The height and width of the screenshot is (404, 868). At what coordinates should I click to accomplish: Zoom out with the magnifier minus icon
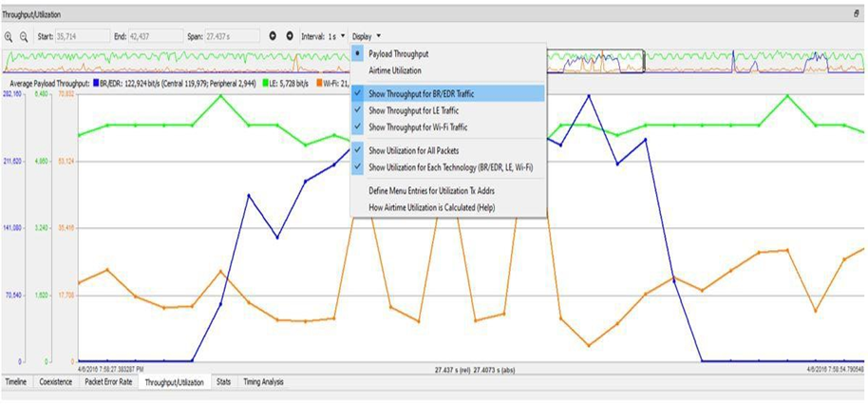pos(24,36)
